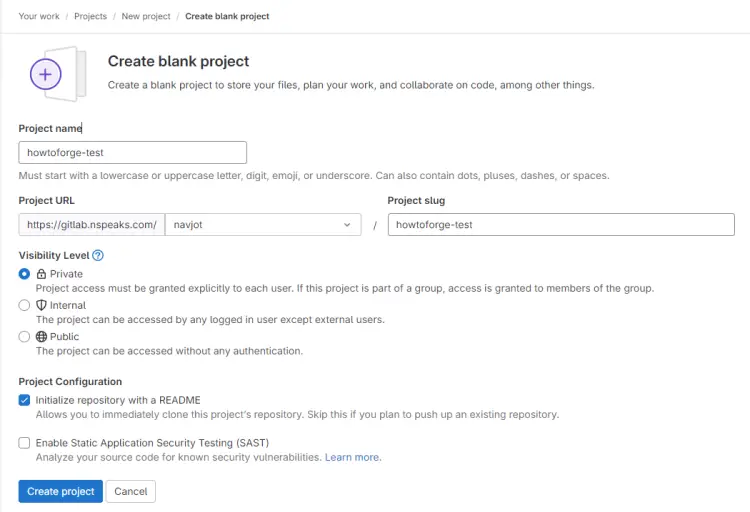Select the Public visibility radio button
The image size is (750, 512).
(25, 337)
